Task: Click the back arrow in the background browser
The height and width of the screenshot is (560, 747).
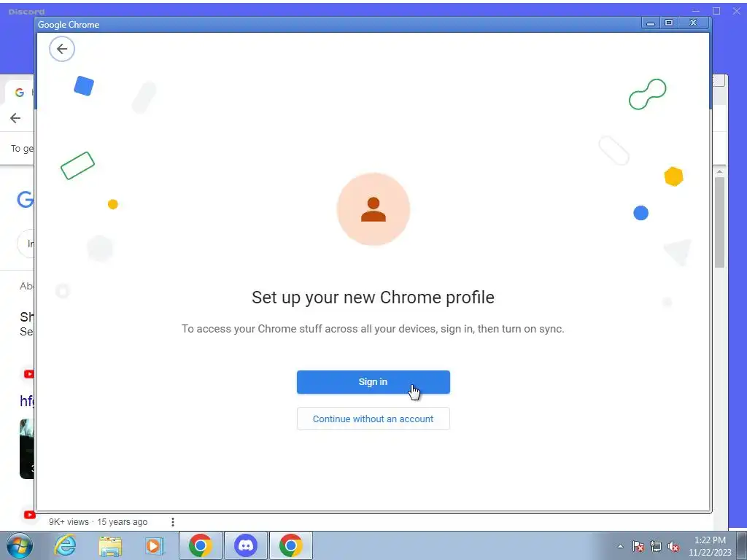Action: coord(15,118)
